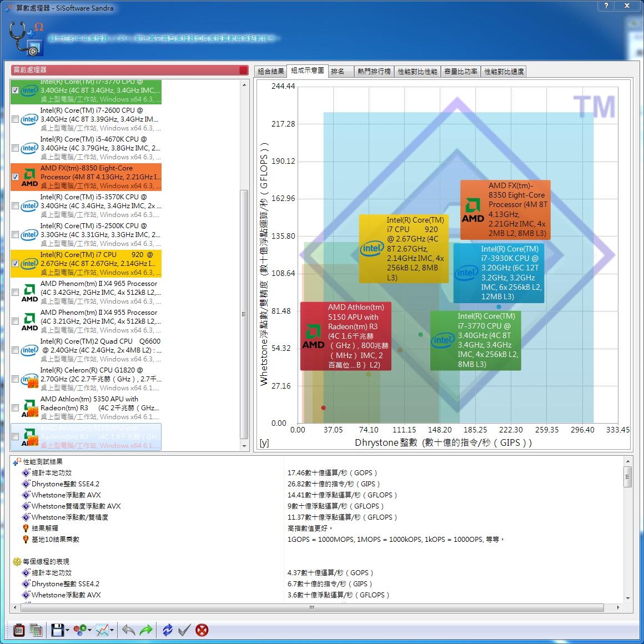Image resolution: width=644 pixels, height=644 pixels.
Task: Check the Core i7-2600 CPU checkbox
Action: tap(15, 119)
